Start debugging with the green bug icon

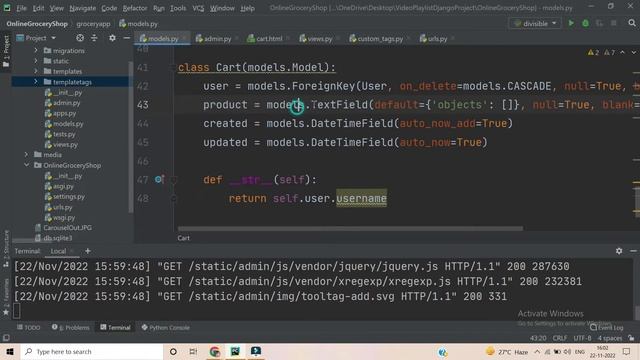585,24
